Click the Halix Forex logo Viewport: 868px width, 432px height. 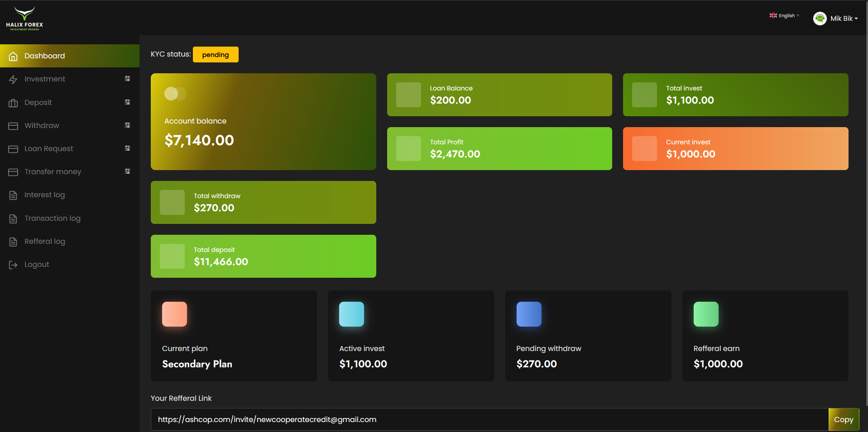click(24, 18)
